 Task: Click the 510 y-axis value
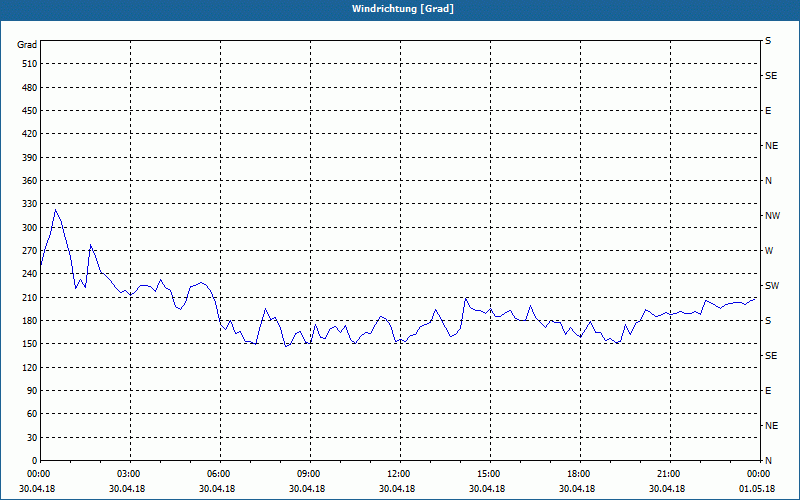(30, 64)
